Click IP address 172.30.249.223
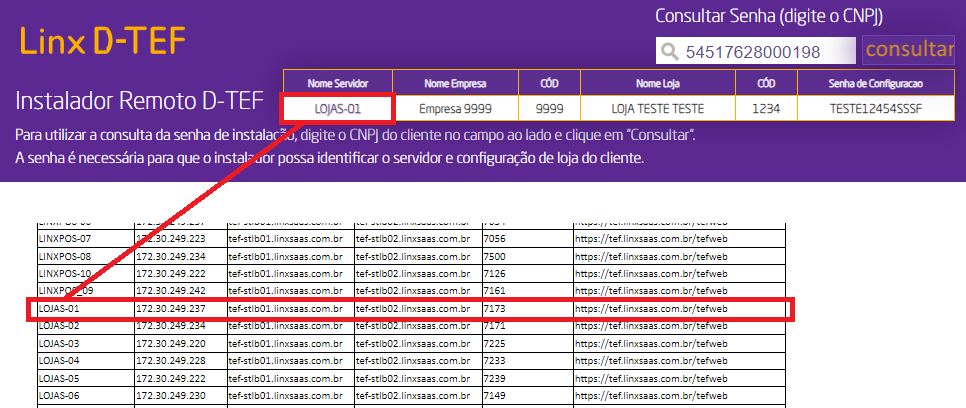The height and width of the screenshot is (408, 966). tap(171, 239)
